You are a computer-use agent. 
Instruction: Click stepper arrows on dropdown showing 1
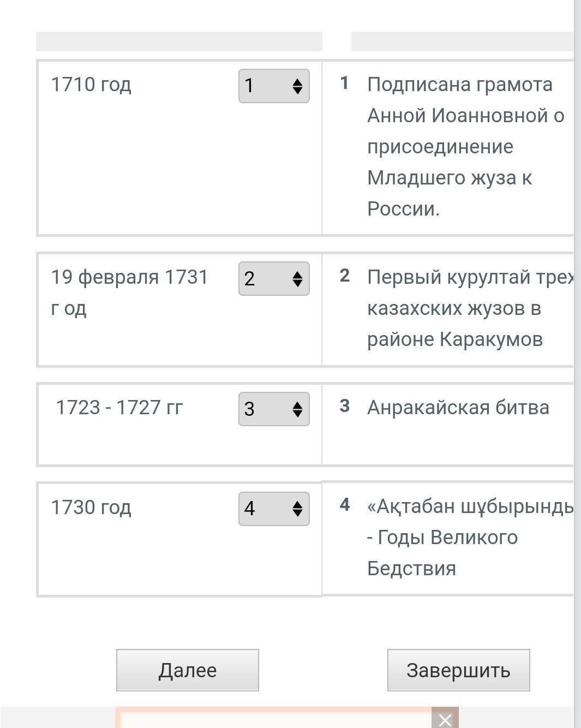tap(297, 86)
